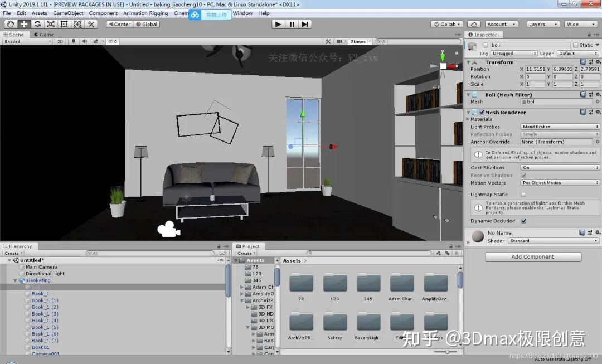Click the Collab button in the toolbar
This screenshot has width=602, height=364.
click(x=446, y=24)
